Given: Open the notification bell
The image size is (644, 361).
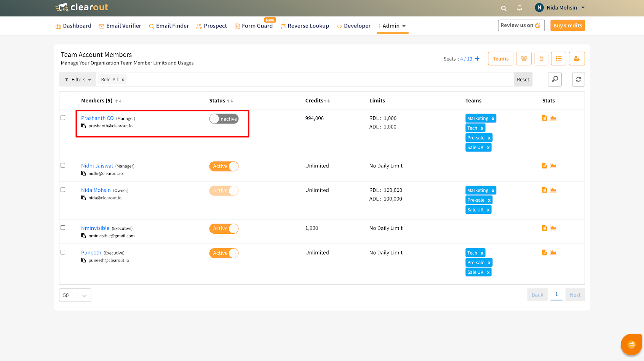Looking at the screenshot, I should click(x=519, y=8).
